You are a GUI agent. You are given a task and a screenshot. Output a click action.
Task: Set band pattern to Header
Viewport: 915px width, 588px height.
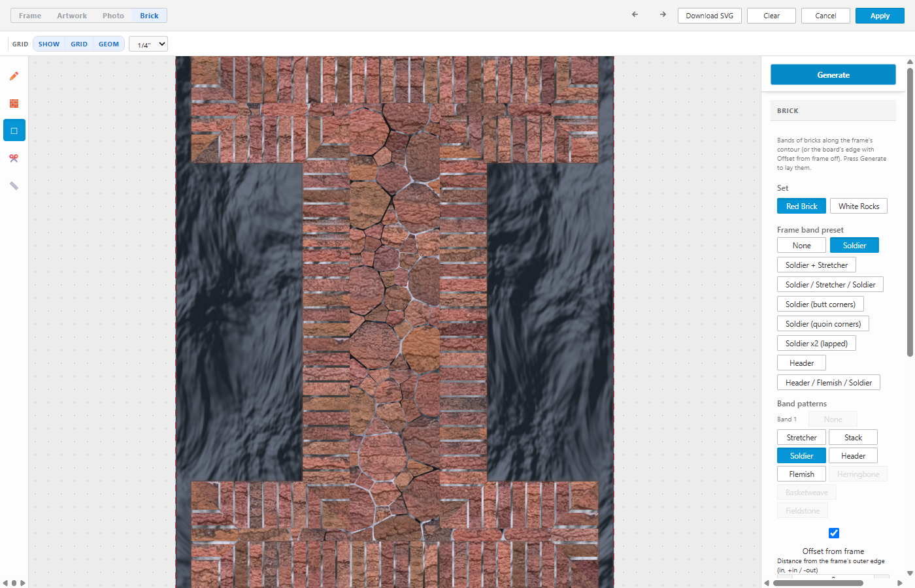pos(853,455)
